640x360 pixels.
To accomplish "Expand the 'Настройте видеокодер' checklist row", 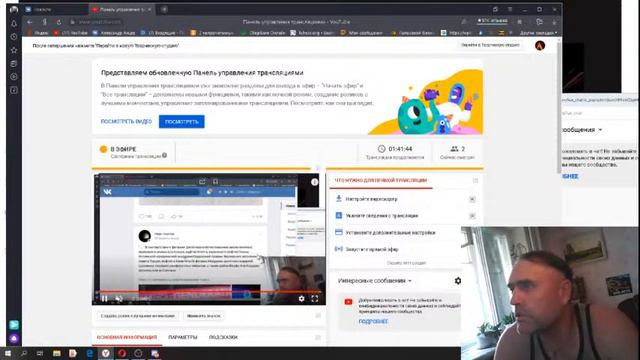I will point(472,199).
